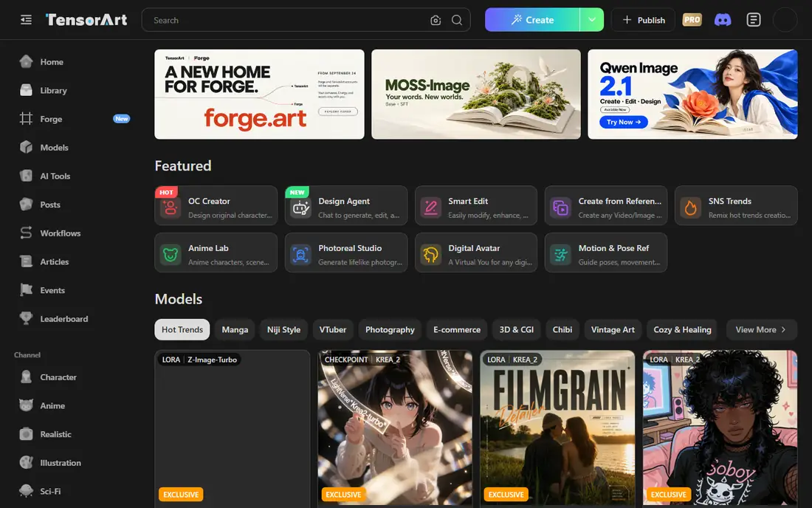Click Explore Forge on forge.art banner

[x=337, y=111]
